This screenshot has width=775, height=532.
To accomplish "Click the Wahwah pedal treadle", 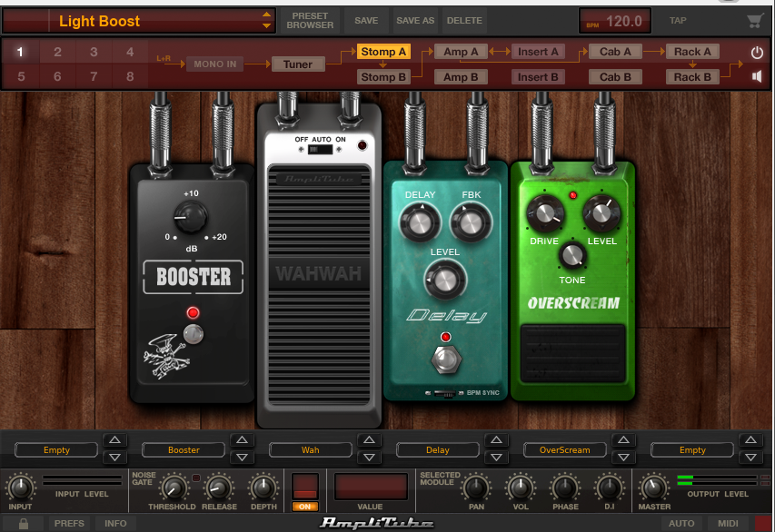I will pyautogui.click(x=319, y=285).
